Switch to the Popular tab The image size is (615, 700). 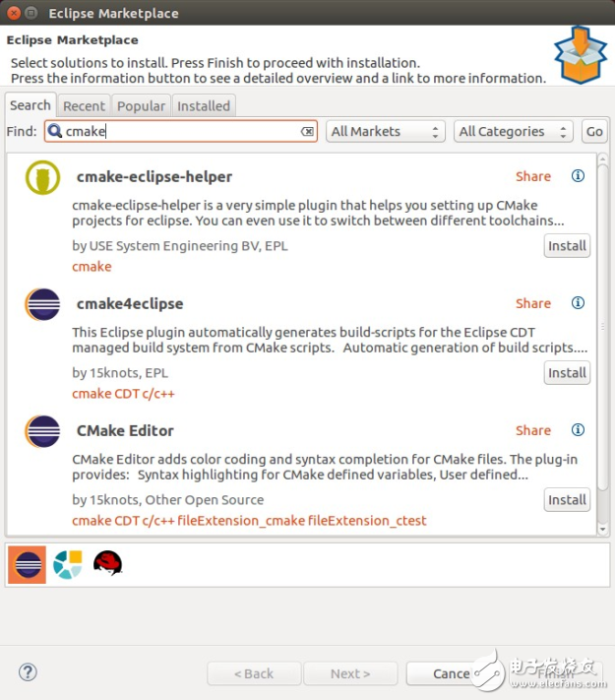click(141, 106)
